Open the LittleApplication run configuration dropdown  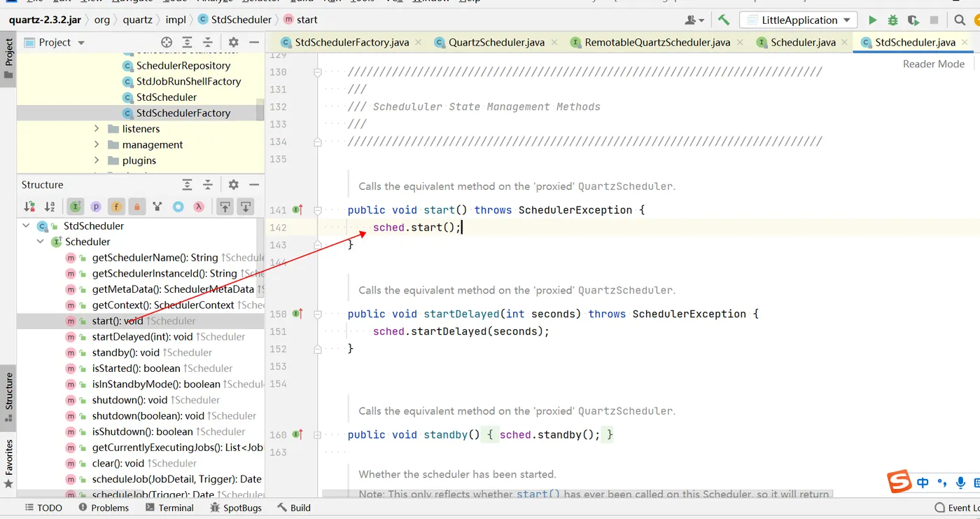tap(798, 20)
